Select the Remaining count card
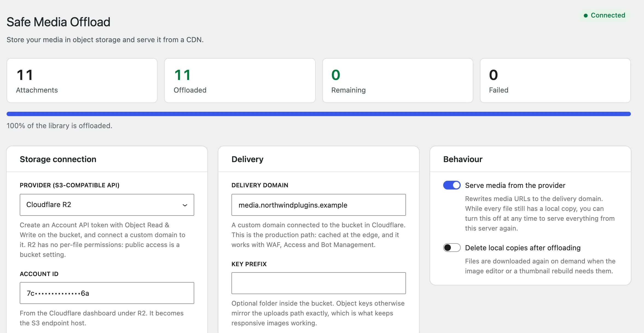 [x=398, y=81]
